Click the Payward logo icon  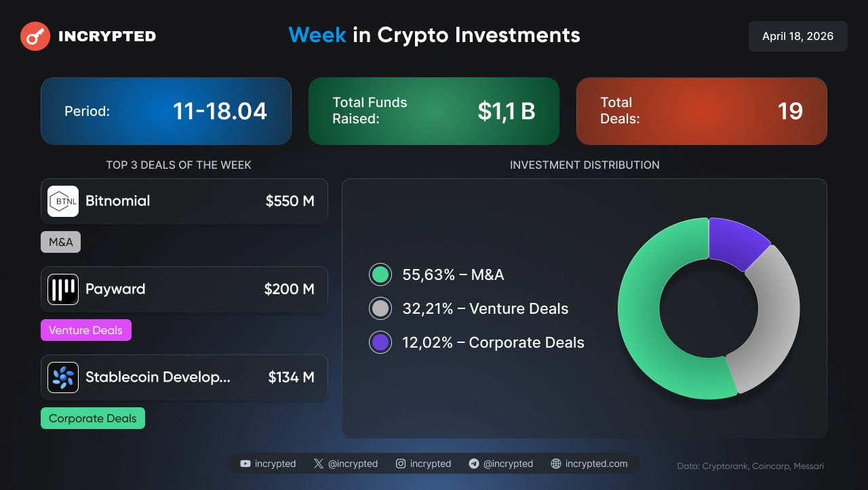(63, 289)
